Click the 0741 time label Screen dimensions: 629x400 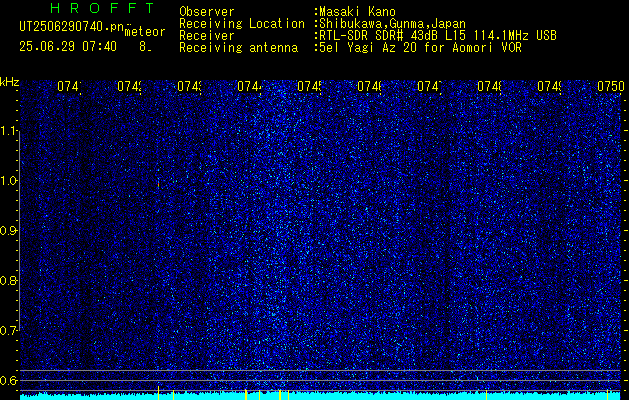[x=69, y=86]
